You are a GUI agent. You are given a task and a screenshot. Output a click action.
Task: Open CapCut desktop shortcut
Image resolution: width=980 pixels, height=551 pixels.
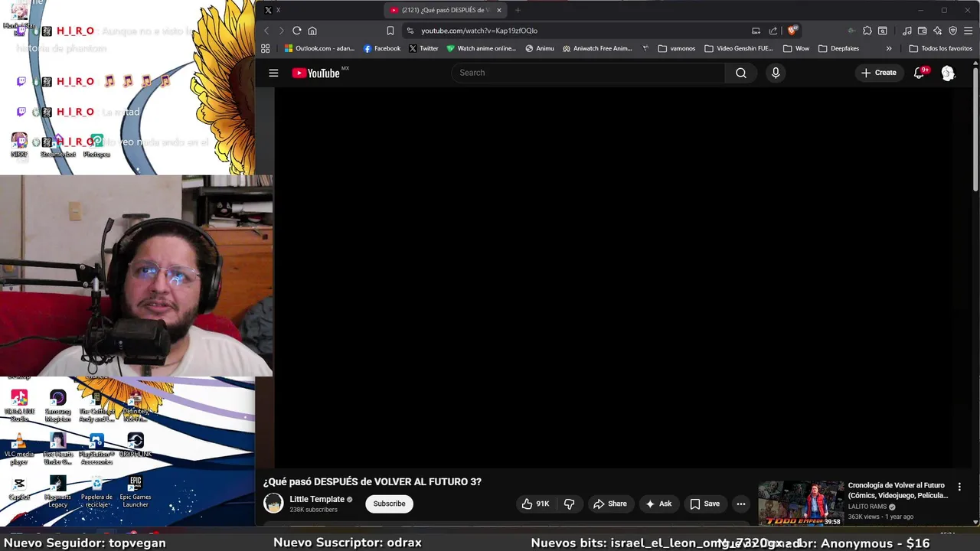point(19,489)
